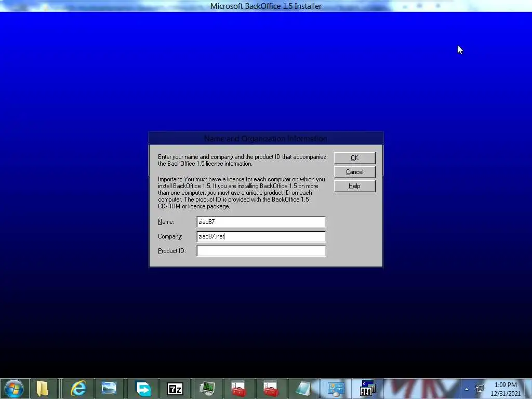
Task: Open the blue arrow app taskbar icon
Action: pos(143,389)
